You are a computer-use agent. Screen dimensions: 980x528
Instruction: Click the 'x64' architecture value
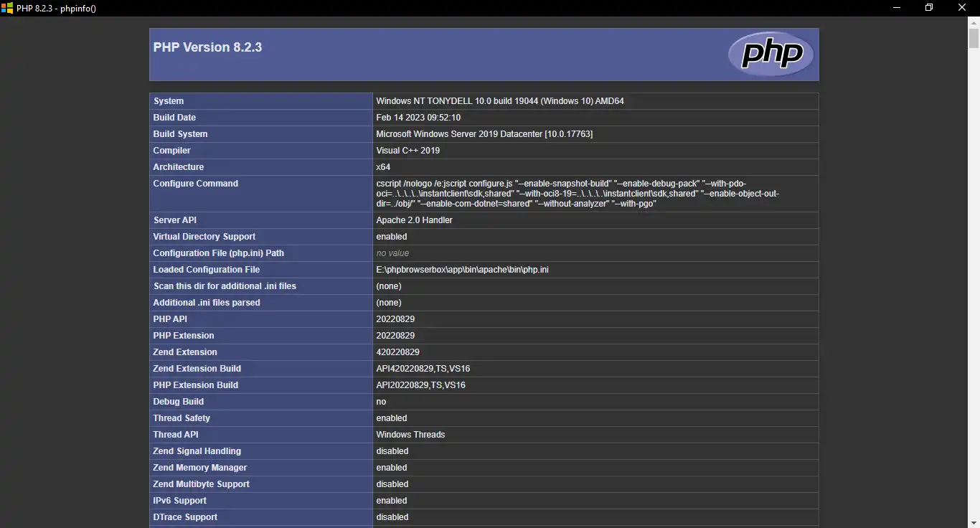tap(383, 167)
